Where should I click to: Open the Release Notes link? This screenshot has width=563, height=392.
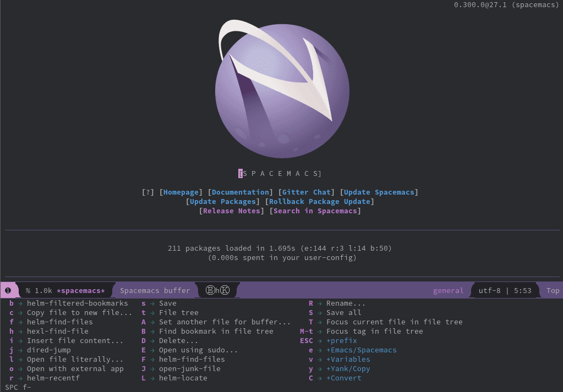coord(232,211)
